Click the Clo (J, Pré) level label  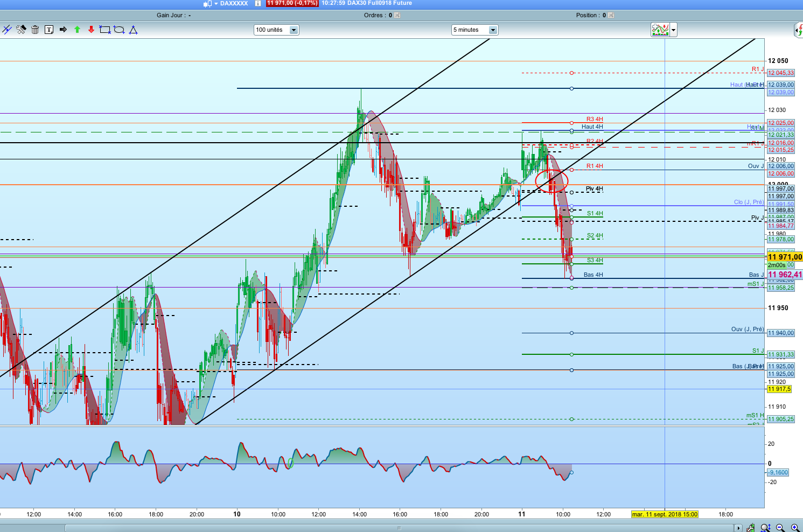tap(749, 202)
